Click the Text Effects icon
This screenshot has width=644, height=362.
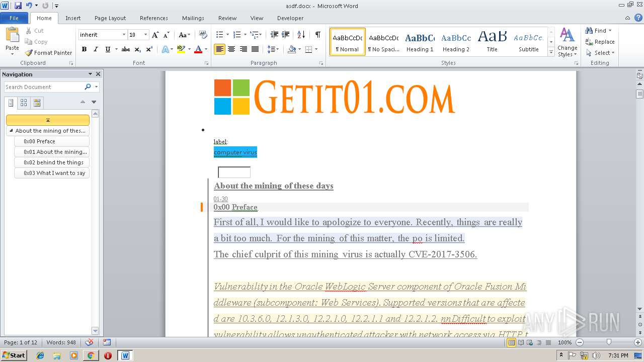165,49
